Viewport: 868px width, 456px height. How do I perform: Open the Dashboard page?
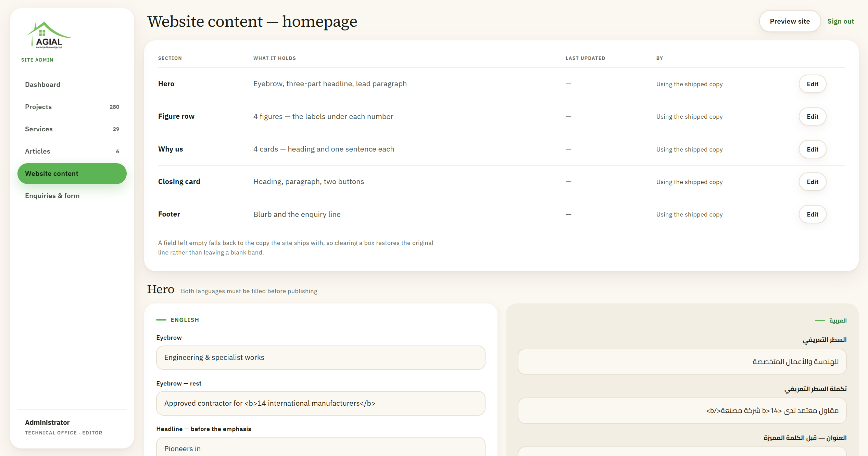[72, 84]
